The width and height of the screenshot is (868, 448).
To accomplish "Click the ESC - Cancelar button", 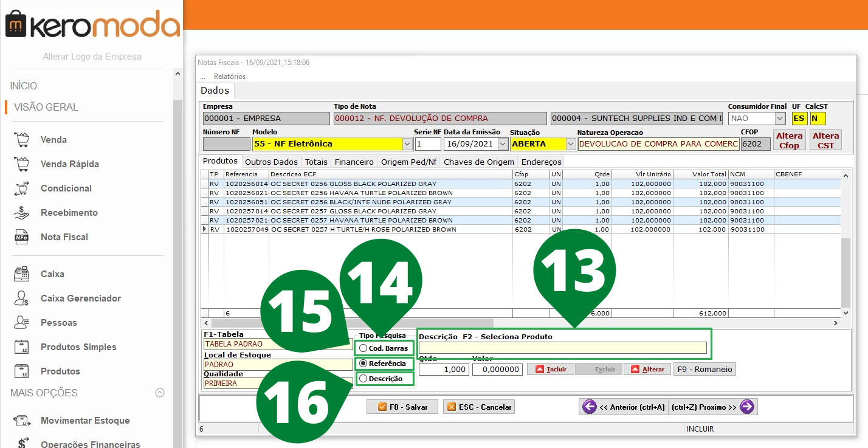I will (480, 407).
